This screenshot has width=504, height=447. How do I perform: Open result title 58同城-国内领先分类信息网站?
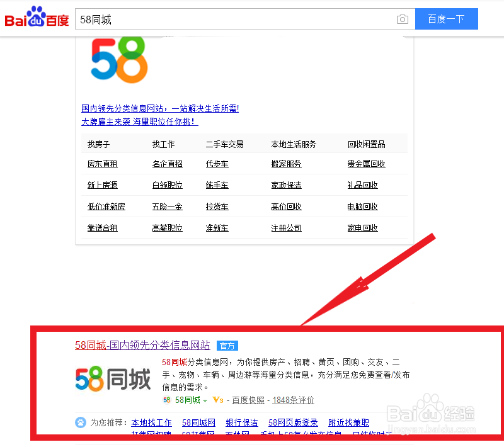coord(142,345)
